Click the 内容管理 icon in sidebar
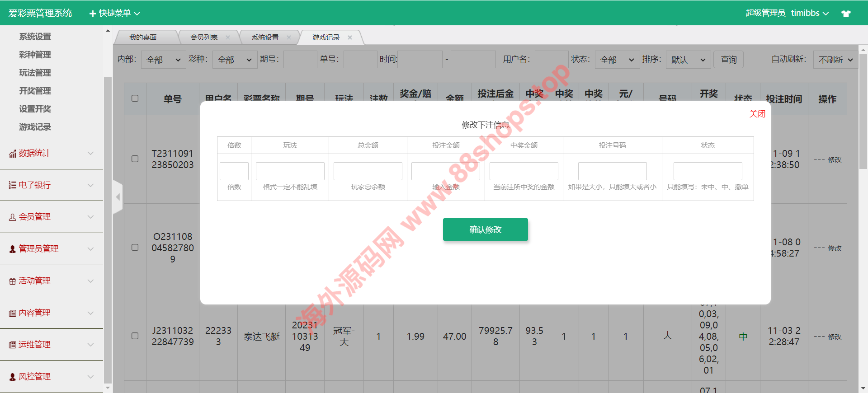The image size is (868, 393). tap(13, 313)
